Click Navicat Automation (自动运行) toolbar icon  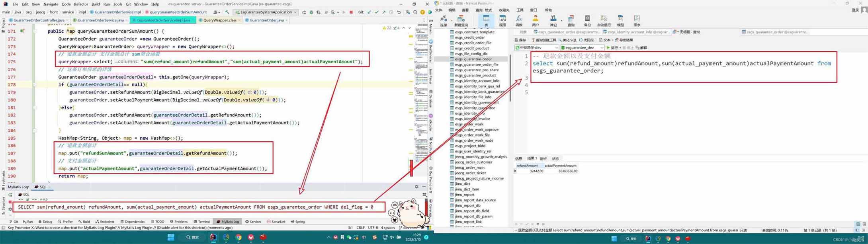[604, 21]
